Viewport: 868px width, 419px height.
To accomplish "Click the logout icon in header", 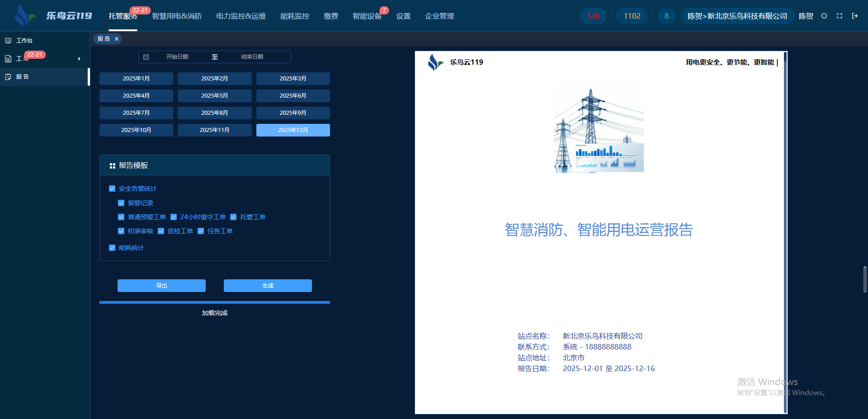I will tap(855, 16).
